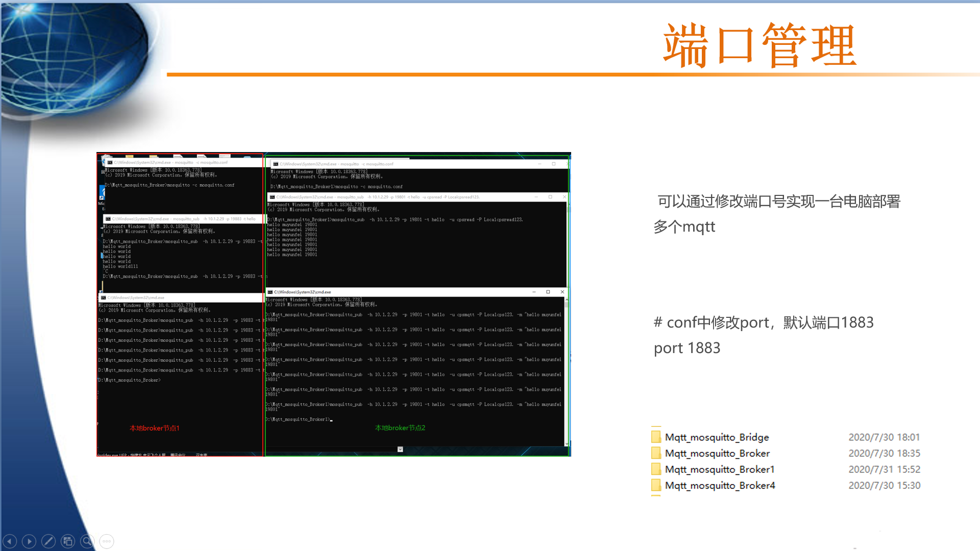Select the Mqtt_mosquitto_Broker1 folder name

[x=719, y=469]
